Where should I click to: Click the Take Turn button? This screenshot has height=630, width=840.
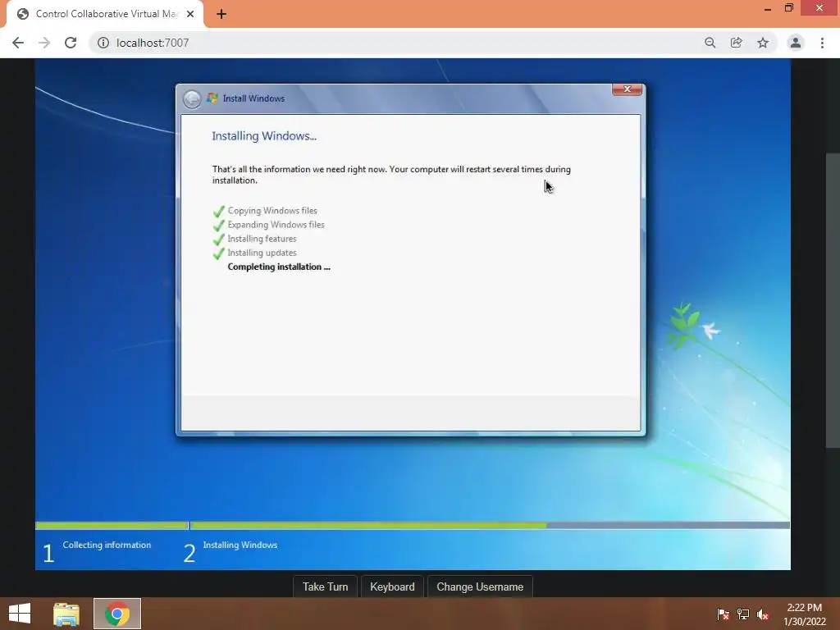coord(325,587)
